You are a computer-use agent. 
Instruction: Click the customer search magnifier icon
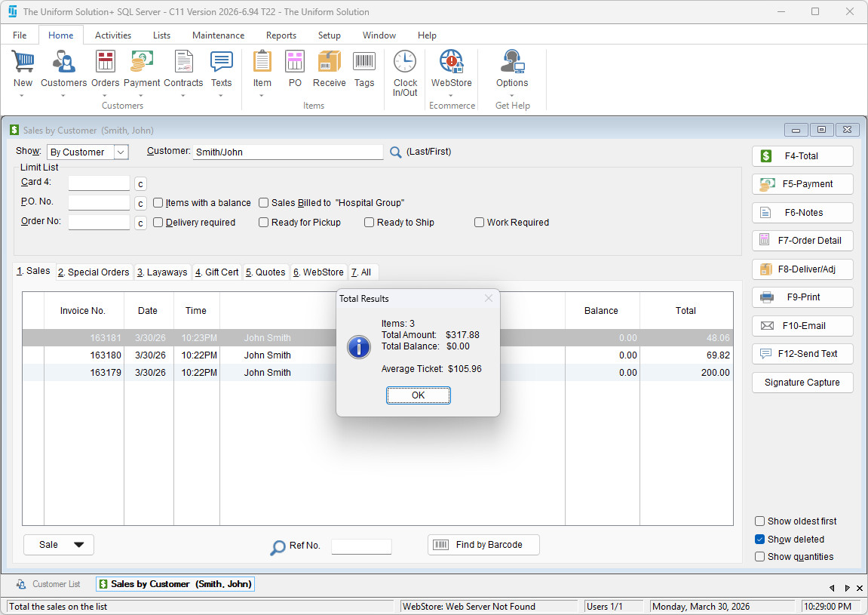coord(396,152)
